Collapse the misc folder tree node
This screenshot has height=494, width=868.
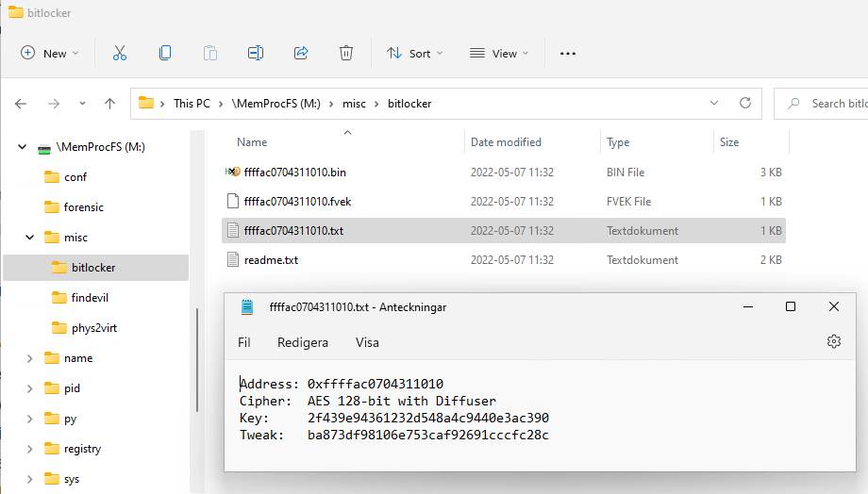(x=30, y=238)
